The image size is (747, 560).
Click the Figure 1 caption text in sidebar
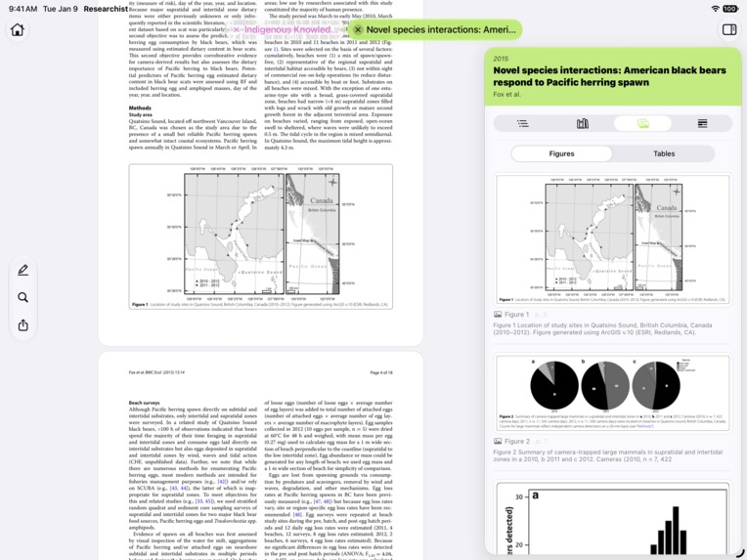pos(602,328)
